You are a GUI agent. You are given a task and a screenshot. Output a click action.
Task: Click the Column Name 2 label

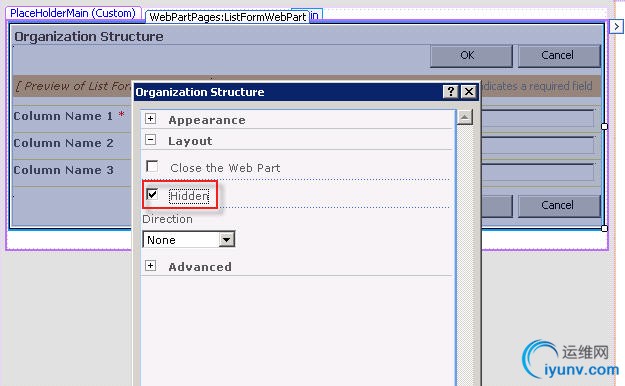coord(63,143)
